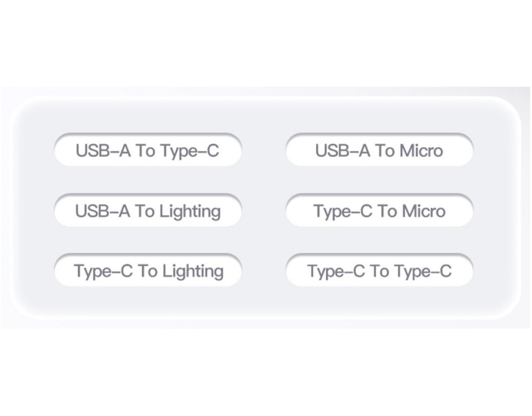Pick cable variant Type-C To Lighting
Image resolution: width=532 pixels, height=416 pixels.
pyautogui.click(x=148, y=271)
